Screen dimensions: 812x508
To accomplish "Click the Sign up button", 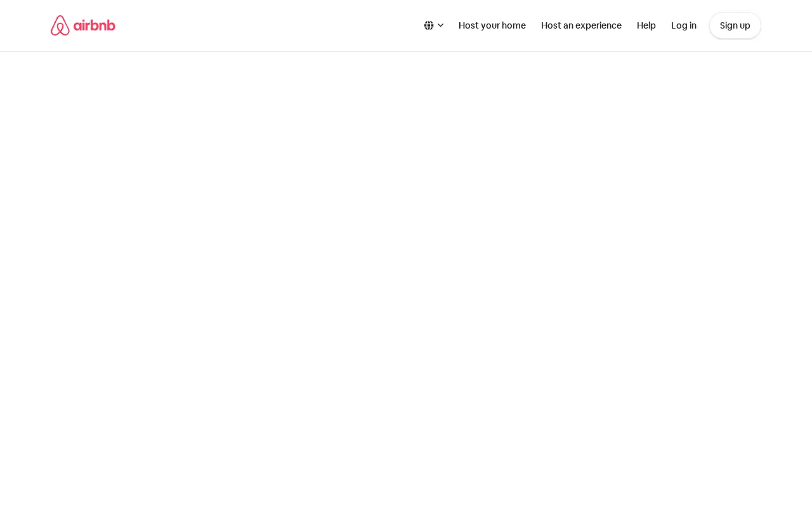I will (x=735, y=25).
